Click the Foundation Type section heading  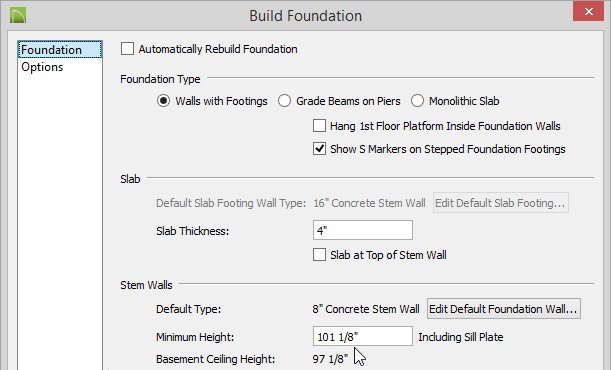(x=160, y=79)
